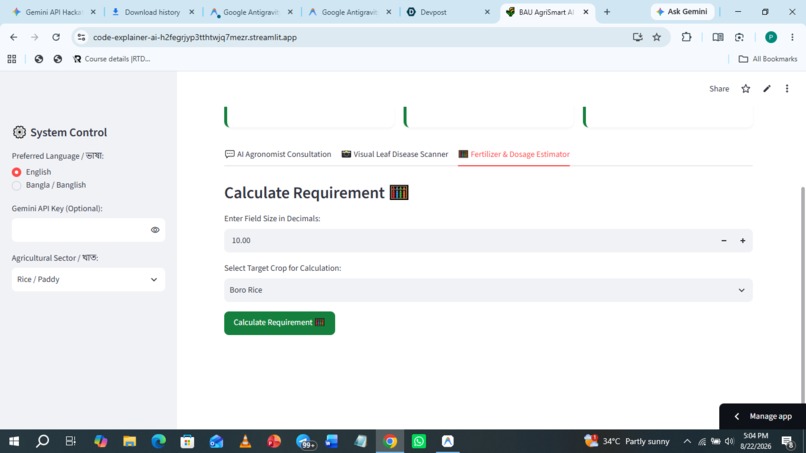This screenshot has width=806, height=453.
Task: Switch to Gemini API Hackathon tab
Action: pos(53,12)
